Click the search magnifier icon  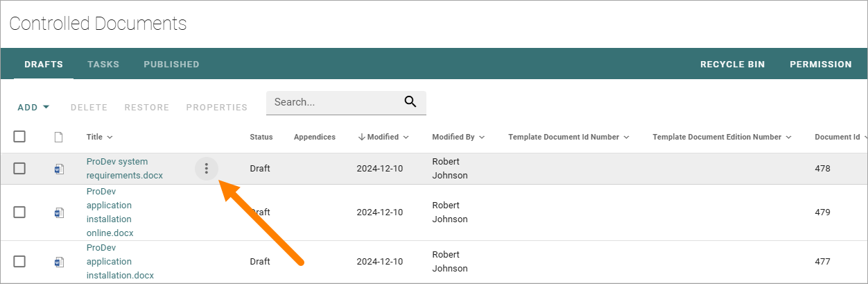(x=410, y=102)
